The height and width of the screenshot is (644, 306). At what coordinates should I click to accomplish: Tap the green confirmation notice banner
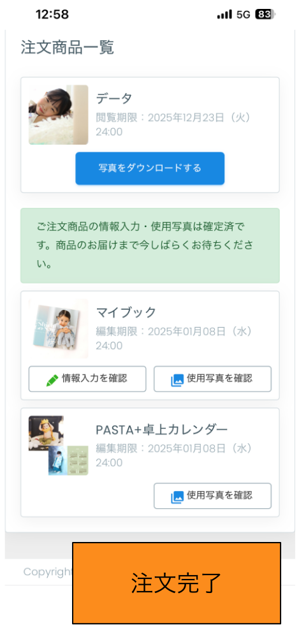(150, 245)
